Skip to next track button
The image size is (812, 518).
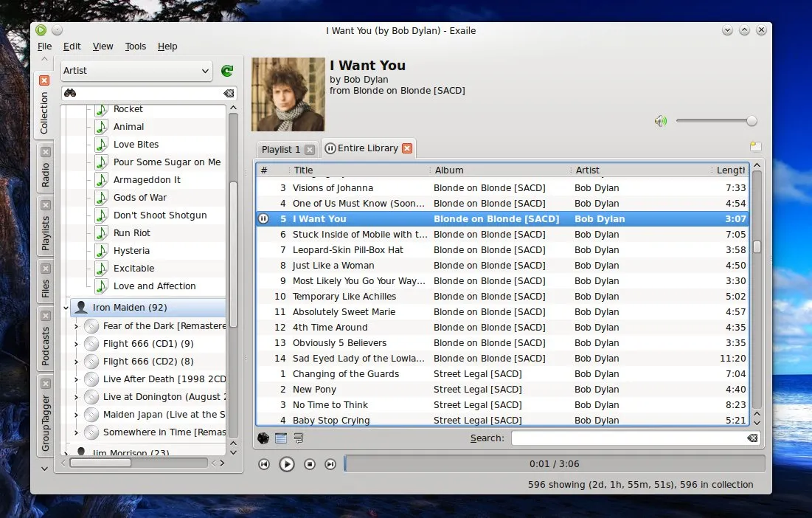pyautogui.click(x=330, y=464)
